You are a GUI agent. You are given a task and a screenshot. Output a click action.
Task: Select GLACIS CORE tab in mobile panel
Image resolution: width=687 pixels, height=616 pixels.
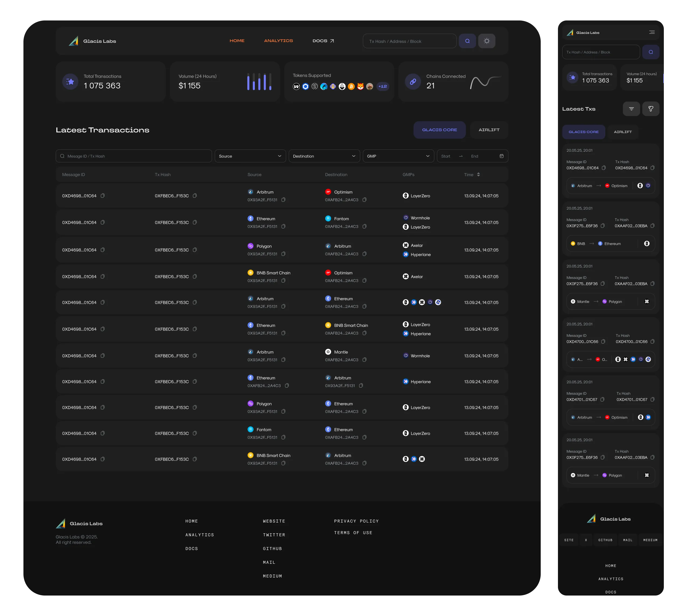coord(583,132)
